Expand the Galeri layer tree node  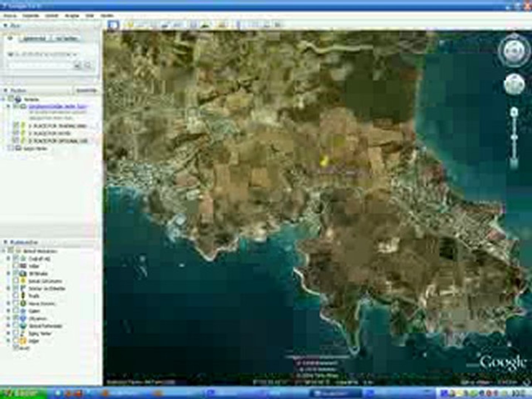click(x=8, y=311)
